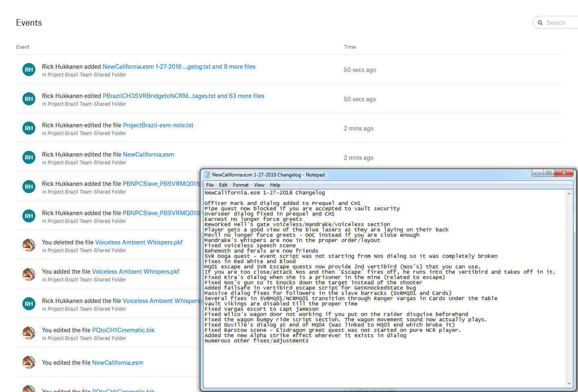Click the magnifier icon in the Search box
The height and width of the screenshot is (392, 578).
click(x=540, y=23)
